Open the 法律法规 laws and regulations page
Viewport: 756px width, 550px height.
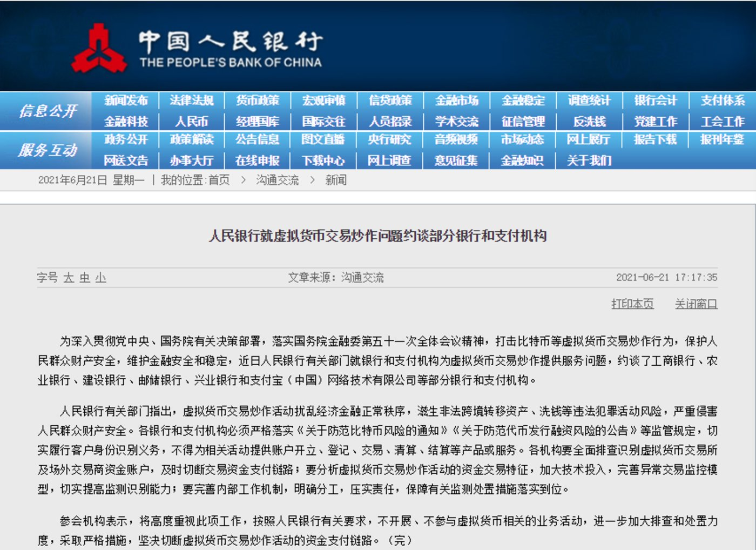(x=192, y=100)
